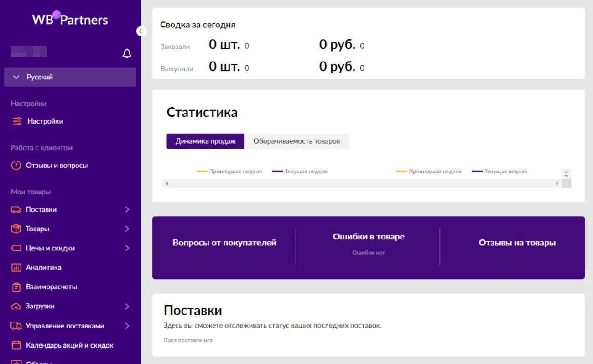Open Вопросы от покупателей section

pyautogui.click(x=224, y=243)
